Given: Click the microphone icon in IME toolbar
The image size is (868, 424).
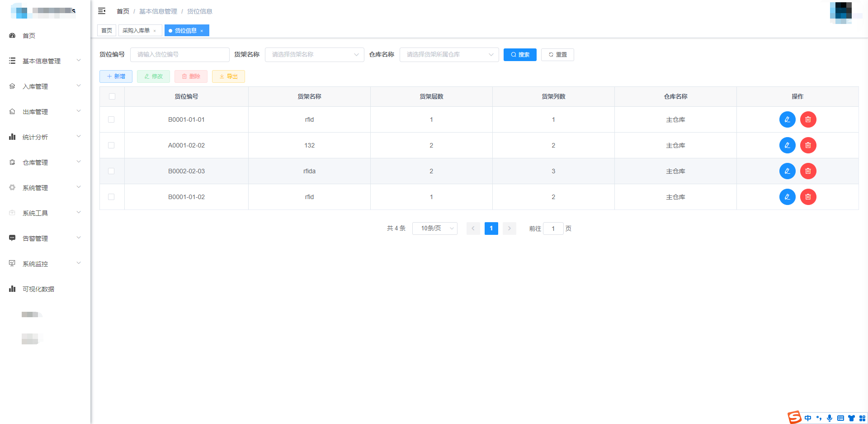Looking at the screenshot, I should (830, 418).
